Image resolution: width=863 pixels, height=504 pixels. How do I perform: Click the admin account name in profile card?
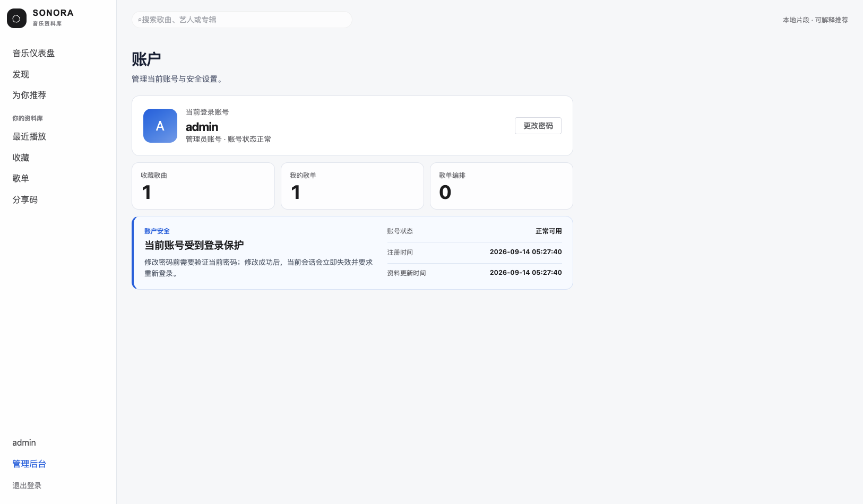point(202,127)
